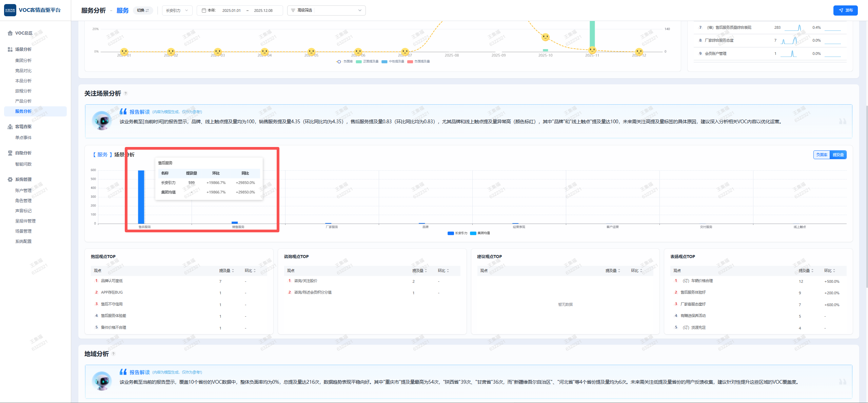The width and height of the screenshot is (868, 403).
Task: Click the help icon beside 地域分析
Action: click(114, 354)
